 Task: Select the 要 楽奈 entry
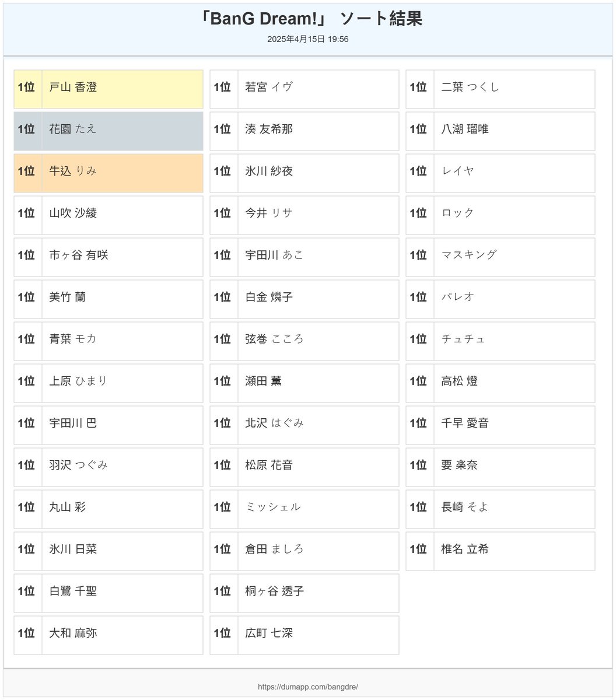tap(501, 467)
